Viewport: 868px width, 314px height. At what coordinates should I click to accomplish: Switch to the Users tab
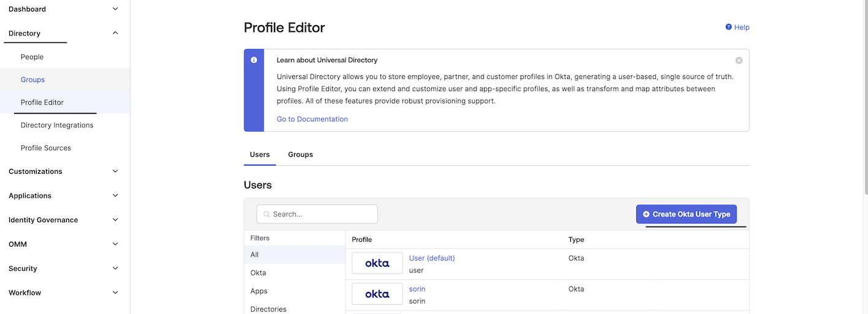[x=260, y=154]
